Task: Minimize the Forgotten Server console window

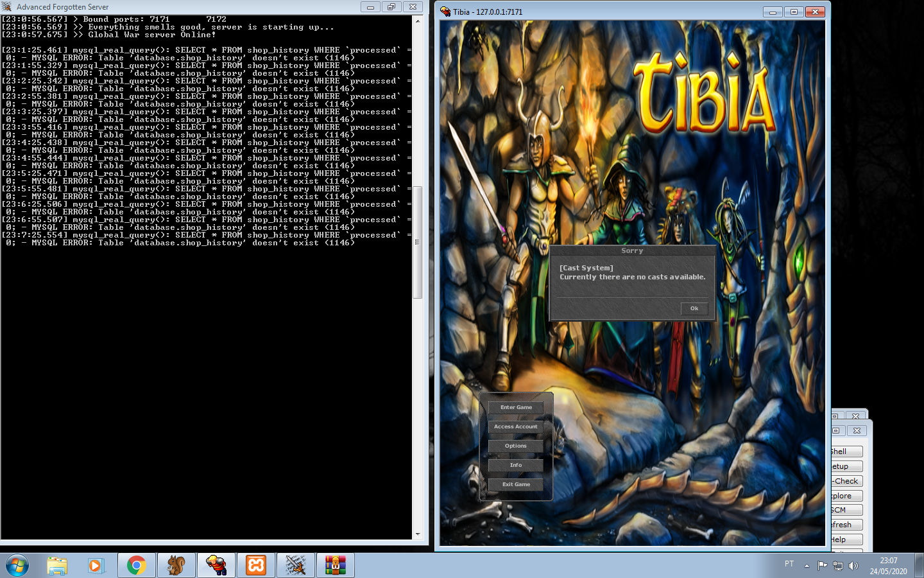Action: pyautogui.click(x=370, y=6)
